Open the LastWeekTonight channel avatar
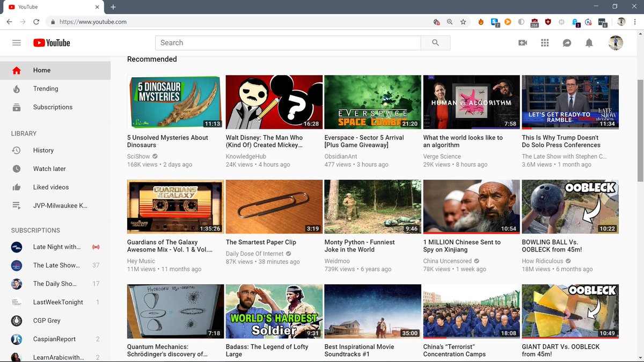The image size is (644, 362). (17, 302)
